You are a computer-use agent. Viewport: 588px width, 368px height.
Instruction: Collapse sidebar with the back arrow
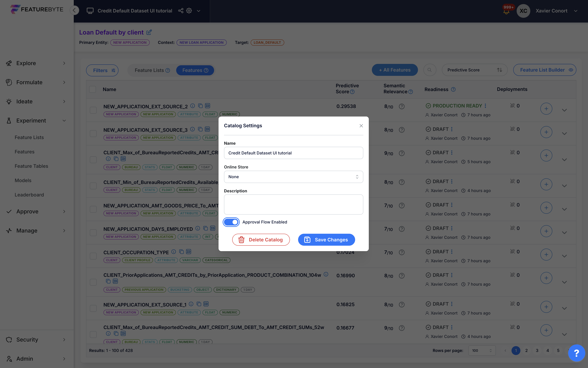pos(74,10)
